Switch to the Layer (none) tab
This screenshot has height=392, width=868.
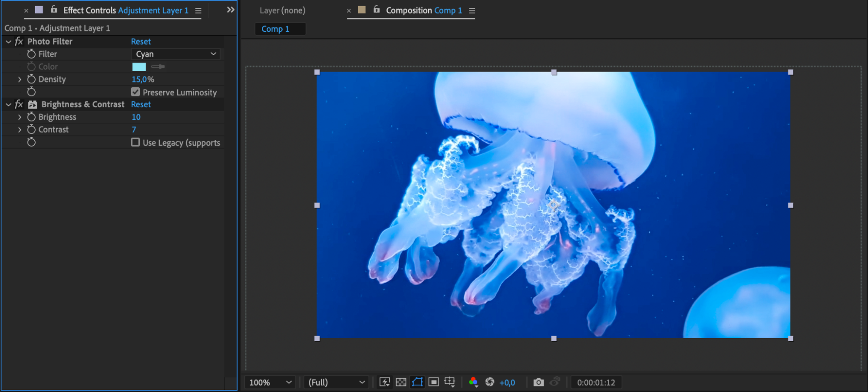(282, 10)
